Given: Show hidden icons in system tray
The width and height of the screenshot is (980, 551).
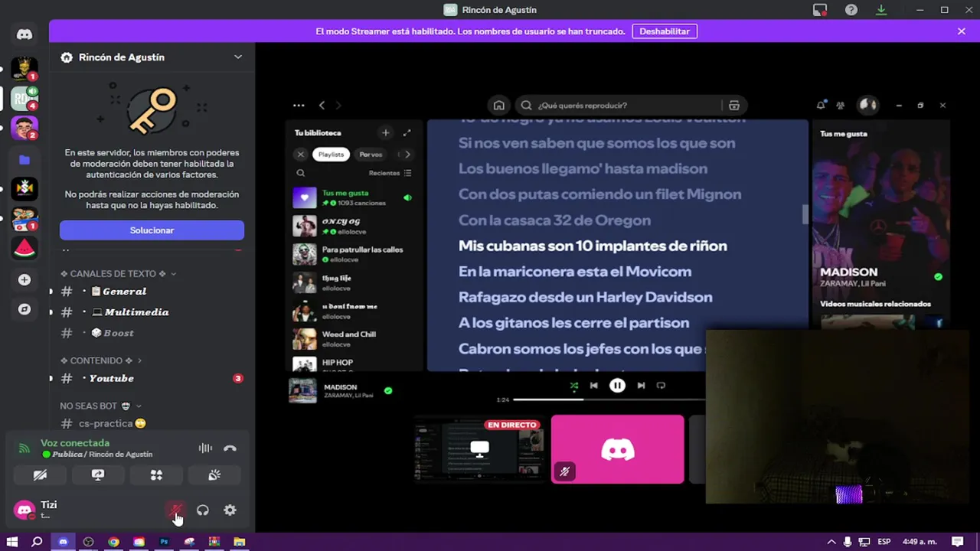Looking at the screenshot, I should click(x=831, y=542).
